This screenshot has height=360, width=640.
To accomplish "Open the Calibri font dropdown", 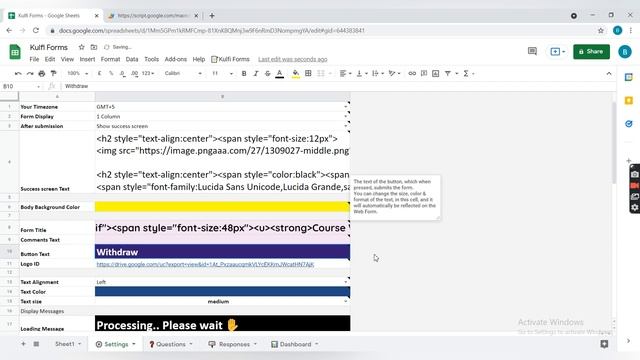I will click(x=183, y=73).
